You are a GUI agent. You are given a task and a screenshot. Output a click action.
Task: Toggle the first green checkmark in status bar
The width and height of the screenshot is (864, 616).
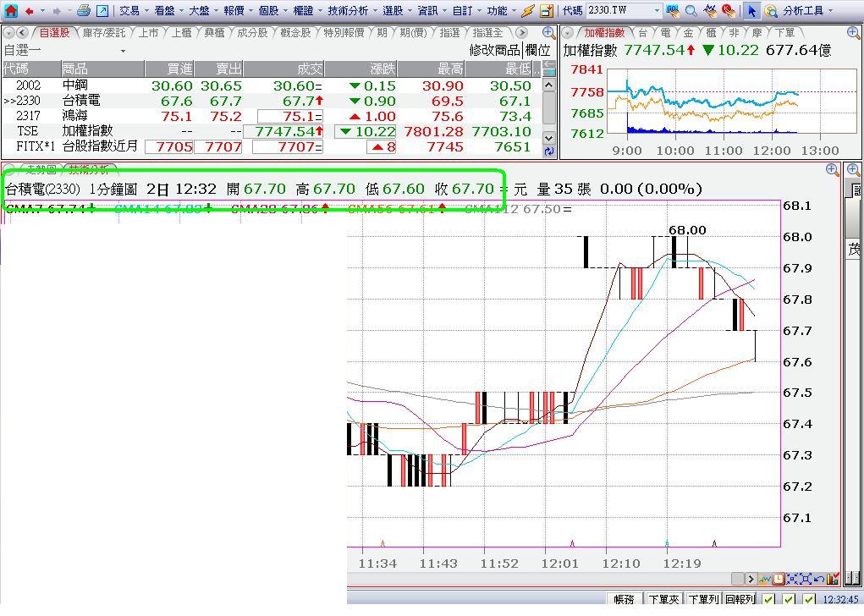769,599
